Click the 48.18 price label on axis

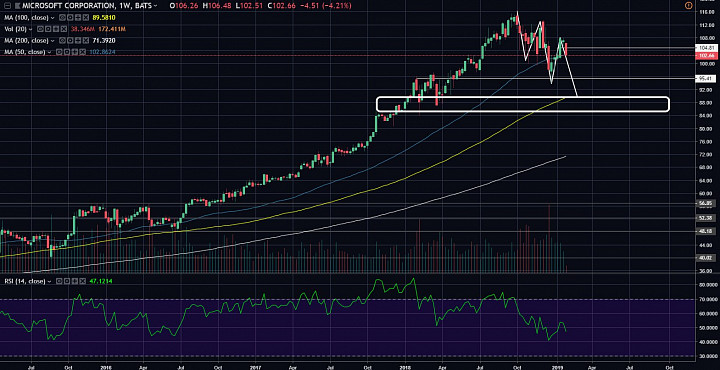coord(706,231)
